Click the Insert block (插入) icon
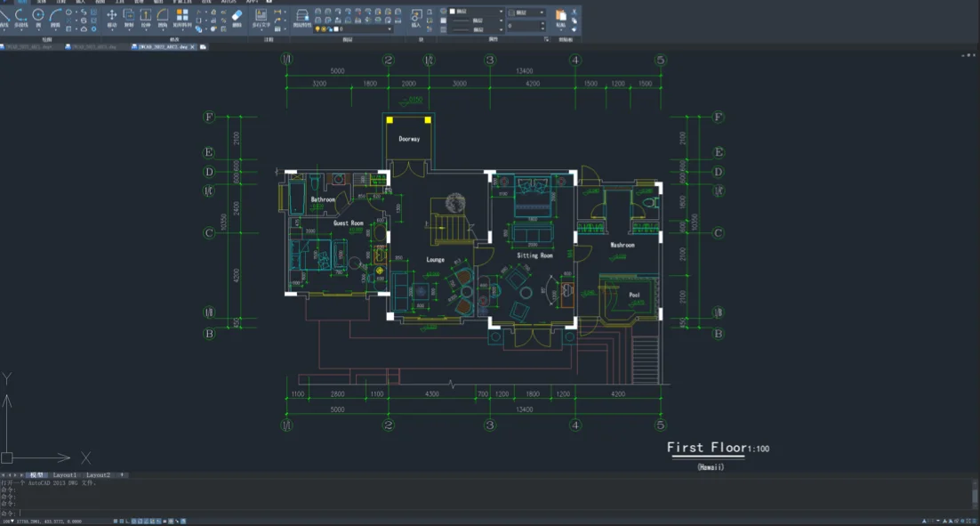980x526 pixels. (416, 18)
